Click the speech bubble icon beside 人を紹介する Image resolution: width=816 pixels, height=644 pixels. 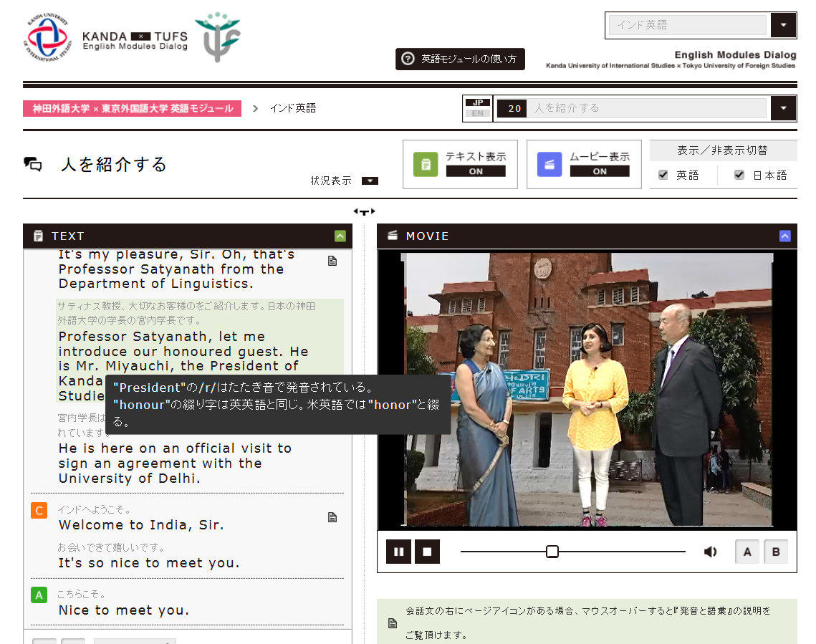[x=34, y=163]
